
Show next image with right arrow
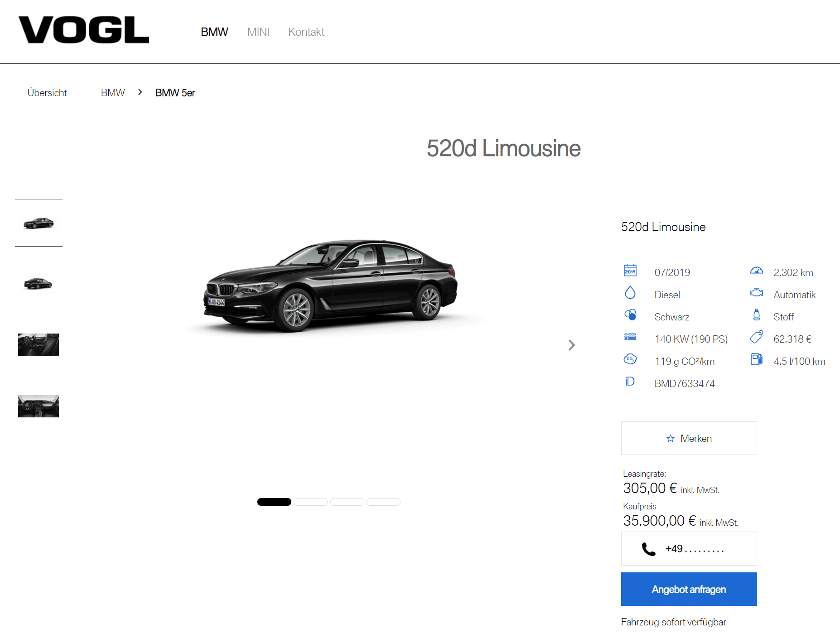click(x=572, y=345)
